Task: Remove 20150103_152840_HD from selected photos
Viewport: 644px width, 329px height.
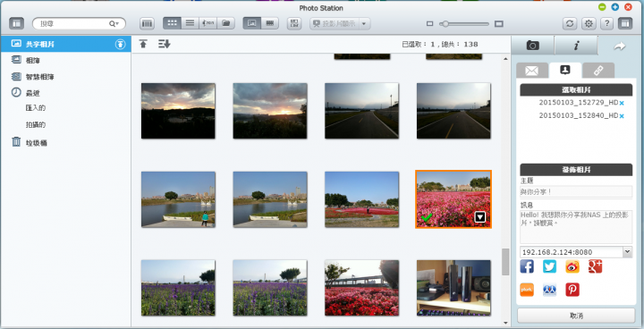Action: coord(622,116)
